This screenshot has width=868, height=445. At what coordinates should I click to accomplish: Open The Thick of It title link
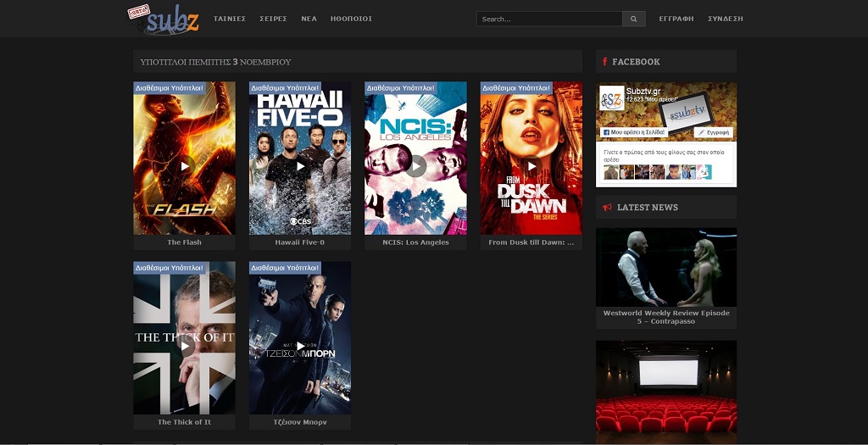184,422
